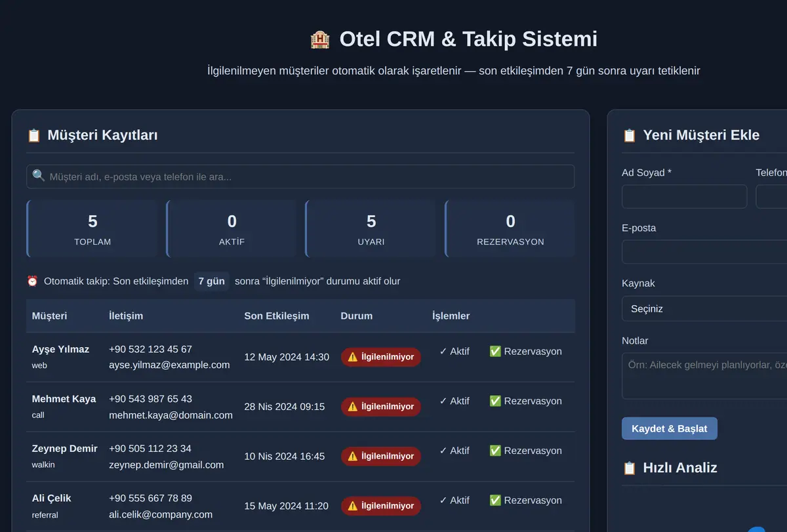Click Mehmet Kaya's İlgilenilmiyor warning badge
Image resolution: width=787 pixels, height=532 pixels.
pos(381,407)
